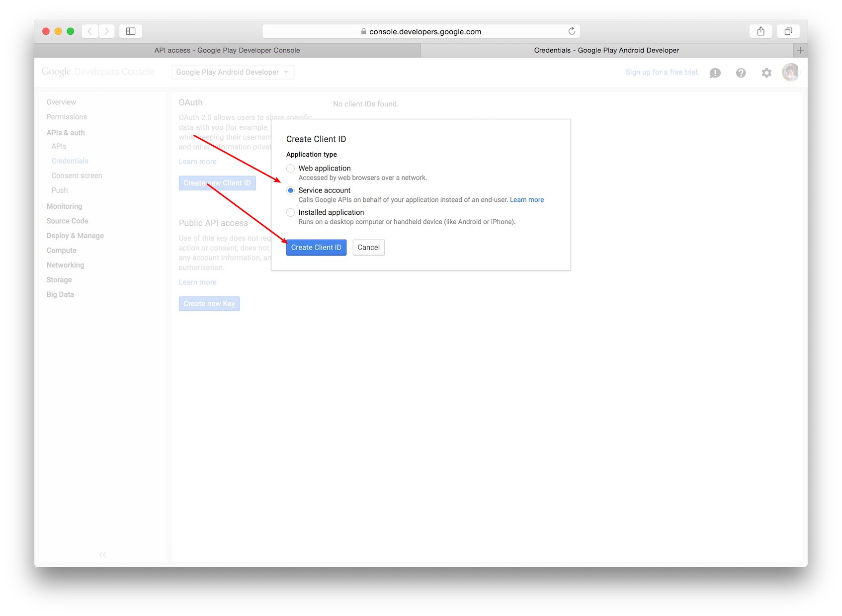This screenshot has height=616, width=842.
Task: Cancel the Create Client ID dialog
Action: (x=369, y=248)
